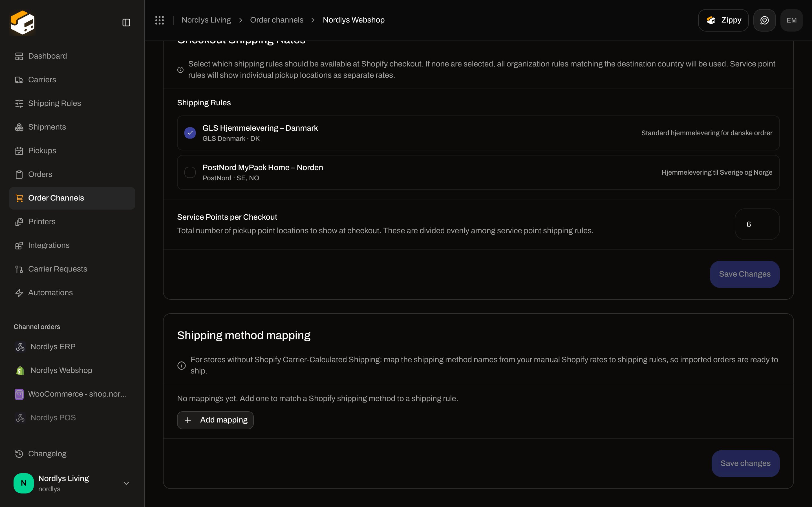
Task: Select the PostNord MyPack Home rule row
Action: point(478,172)
